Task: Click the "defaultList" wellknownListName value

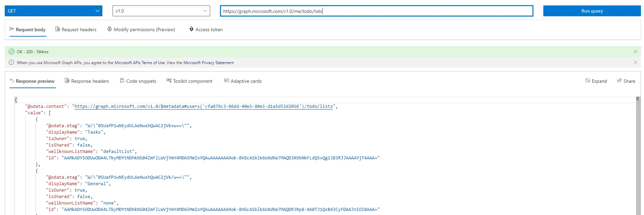Action: (118, 152)
